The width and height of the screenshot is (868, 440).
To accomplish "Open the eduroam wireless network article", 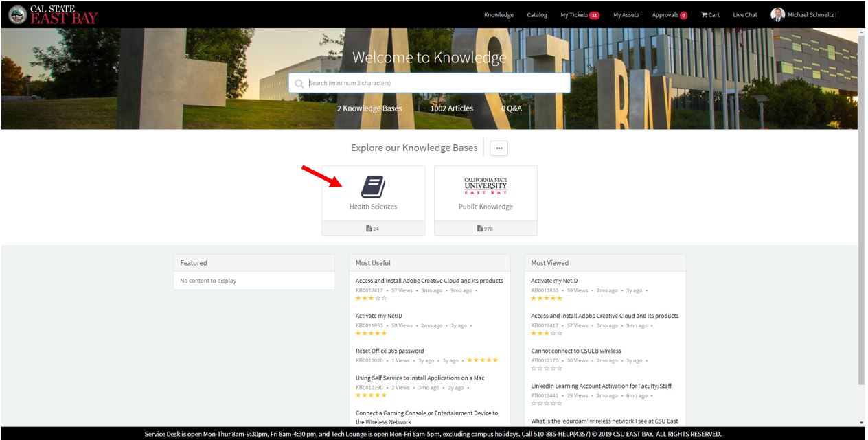I will 604,421.
